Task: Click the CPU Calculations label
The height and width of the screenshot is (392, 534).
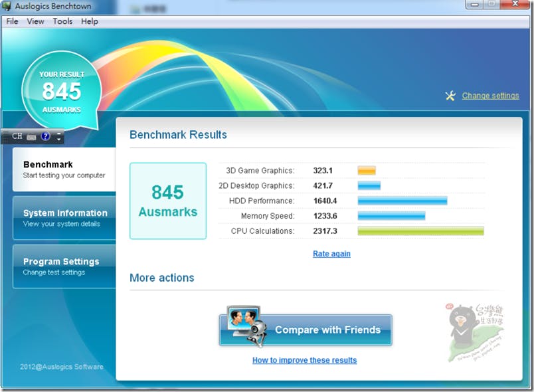Action: 262,231
